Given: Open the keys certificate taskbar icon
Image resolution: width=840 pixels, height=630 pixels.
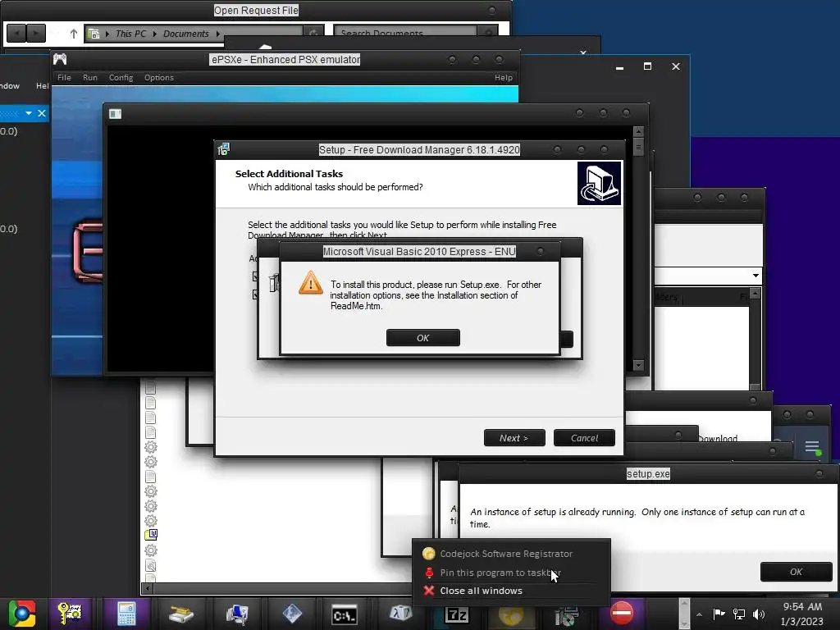Looking at the screenshot, I should coord(69,614).
